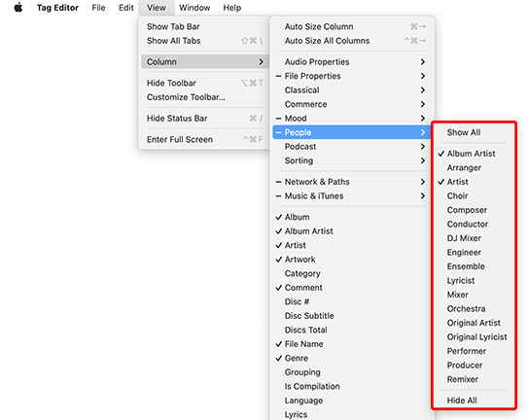Expand the highlighted People submenu
This screenshot has width=528, height=420.
(x=352, y=132)
